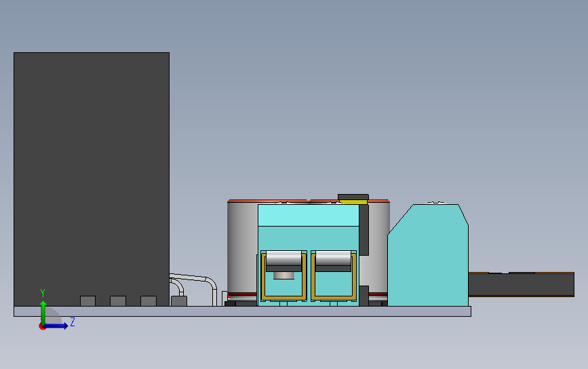Image resolution: width=588 pixels, height=369 pixels.
Task: Pick the yellow strip on top
Action: pyautogui.click(x=353, y=202)
